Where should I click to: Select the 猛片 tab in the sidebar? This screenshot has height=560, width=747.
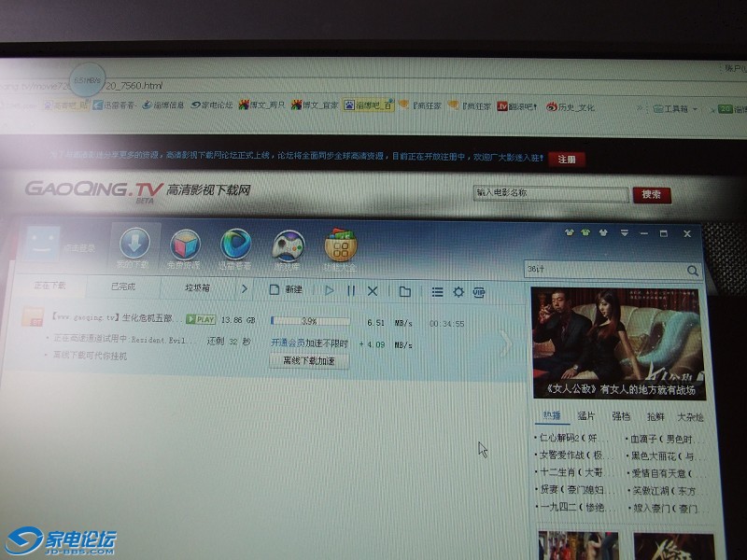coord(586,416)
